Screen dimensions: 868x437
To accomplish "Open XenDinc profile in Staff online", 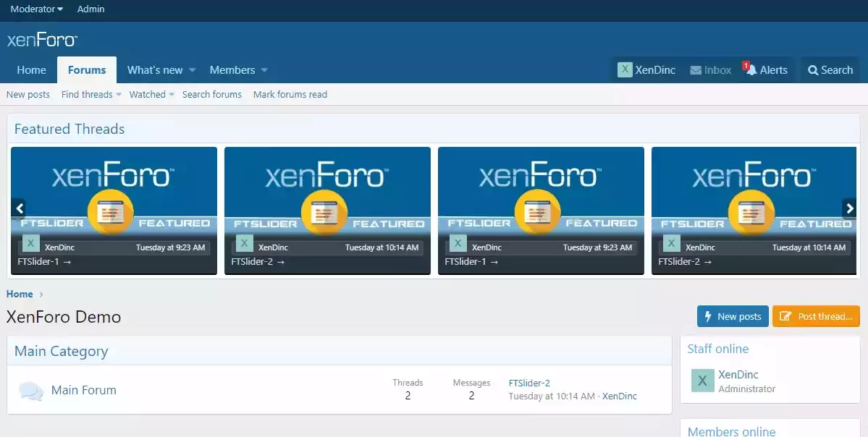I will click(738, 375).
